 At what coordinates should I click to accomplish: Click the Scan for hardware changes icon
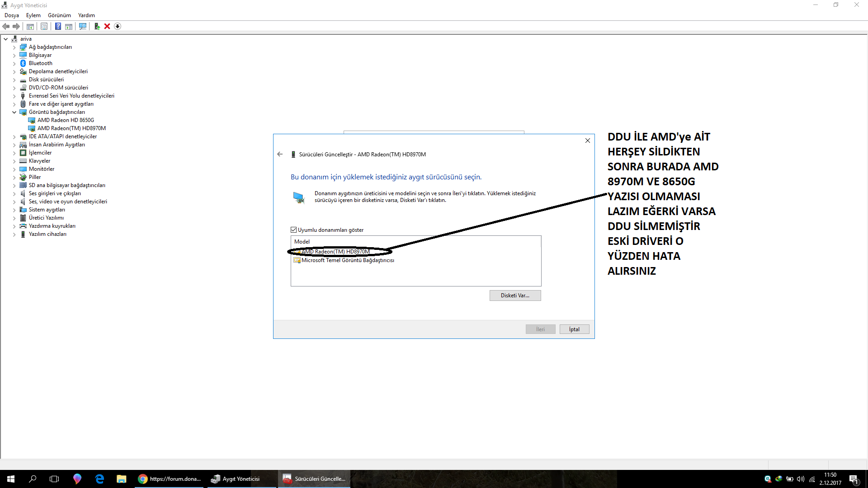[x=83, y=26]
